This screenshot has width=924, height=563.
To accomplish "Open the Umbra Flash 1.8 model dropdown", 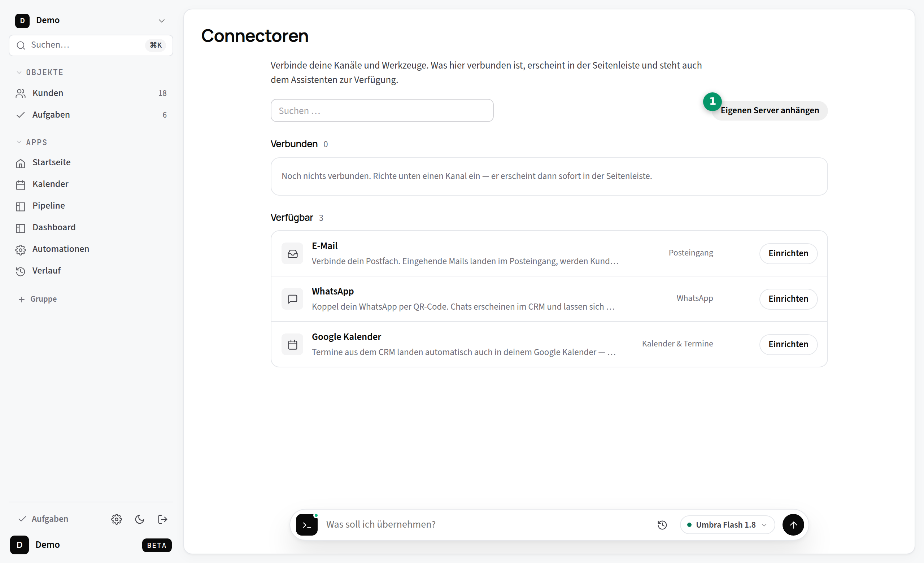I will [727, 525].
